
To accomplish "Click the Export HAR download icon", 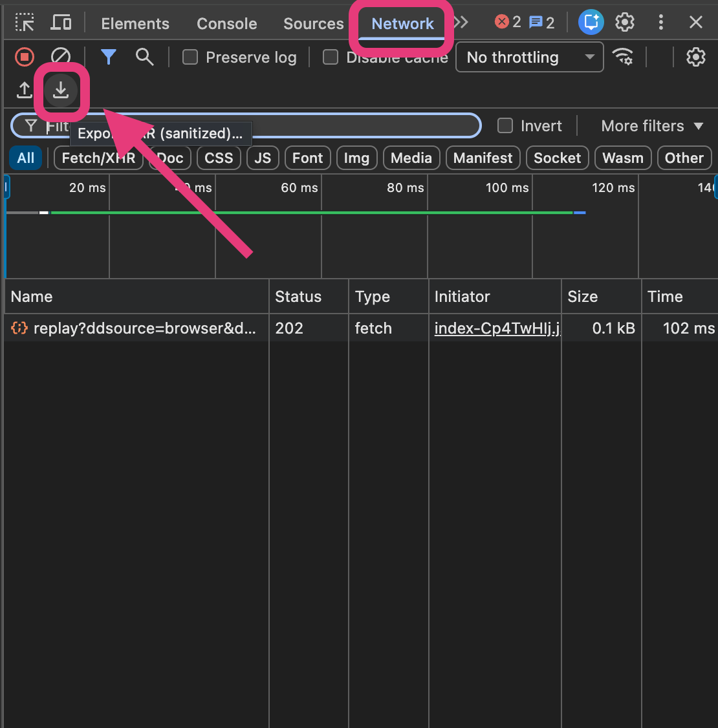I will pyautogui.click(x=61, y=91).
